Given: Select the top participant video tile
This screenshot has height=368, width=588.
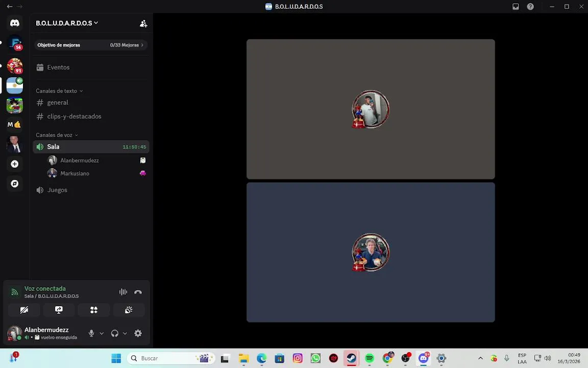Looking at the screenshot, I should [371, 109].
